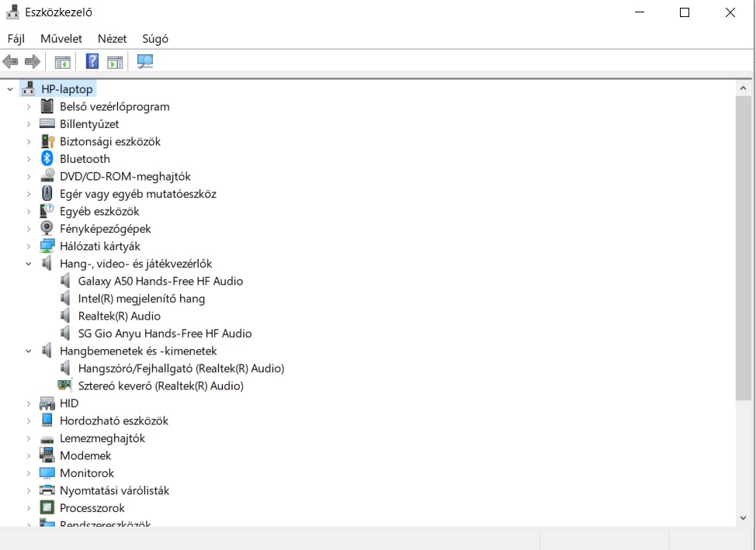Screen dimensions: 756x550
Task: Click the Processzorok CPU icon
Action: (x=47, y=507)
